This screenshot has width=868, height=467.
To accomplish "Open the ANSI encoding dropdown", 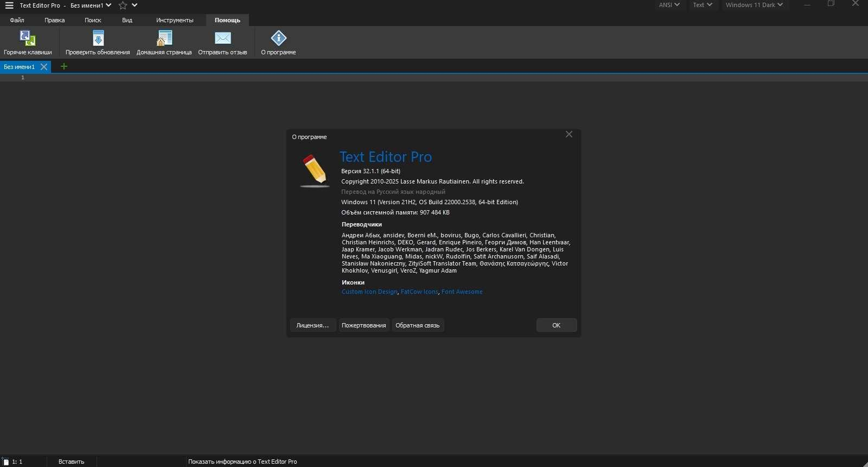I will pyautogui.click(x=669, y=5).
